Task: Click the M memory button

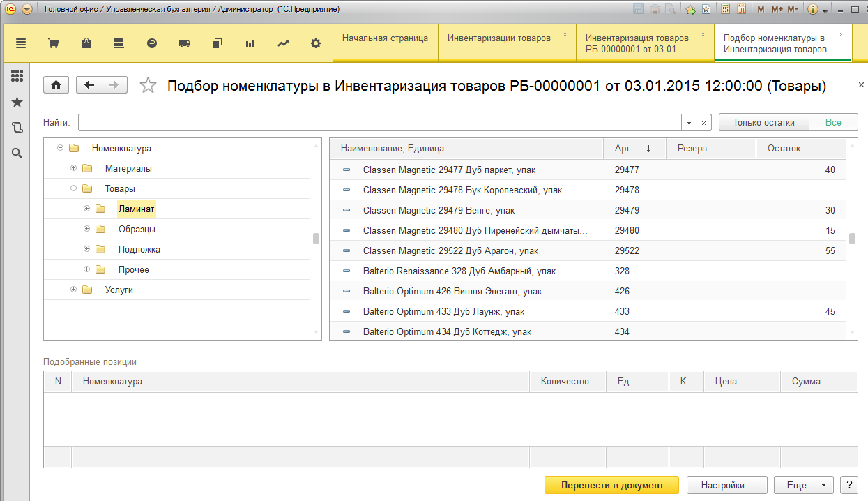Action: 761,10
